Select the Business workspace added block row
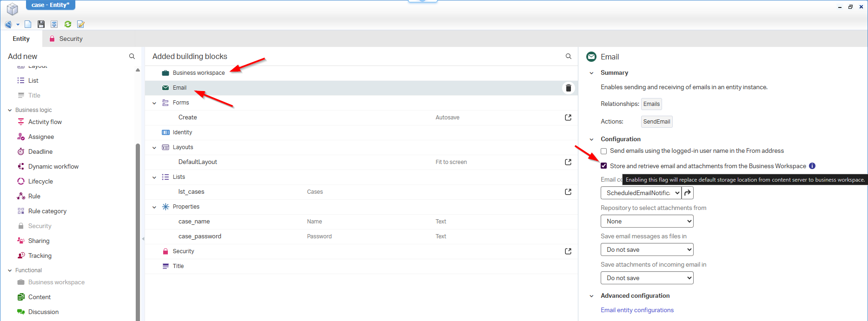 coord(361,73)
